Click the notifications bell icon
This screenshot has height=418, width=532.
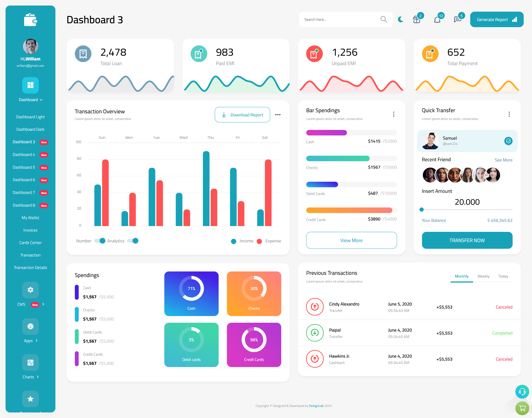click(437, 19)
